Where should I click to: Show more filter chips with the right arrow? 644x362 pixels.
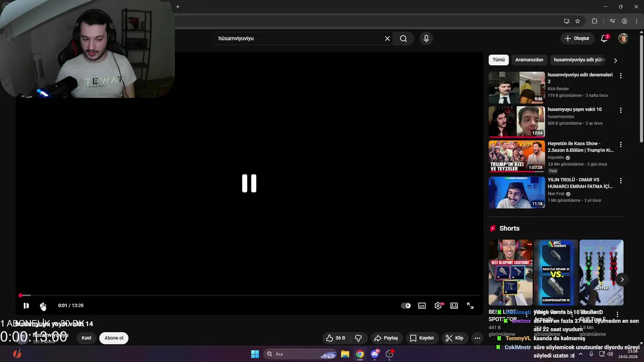click(615, 60)
